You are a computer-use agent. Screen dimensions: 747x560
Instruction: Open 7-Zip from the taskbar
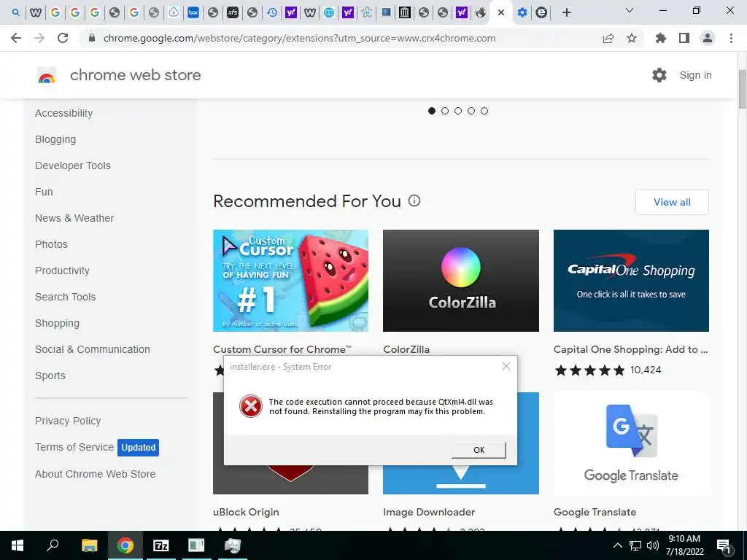161,545
